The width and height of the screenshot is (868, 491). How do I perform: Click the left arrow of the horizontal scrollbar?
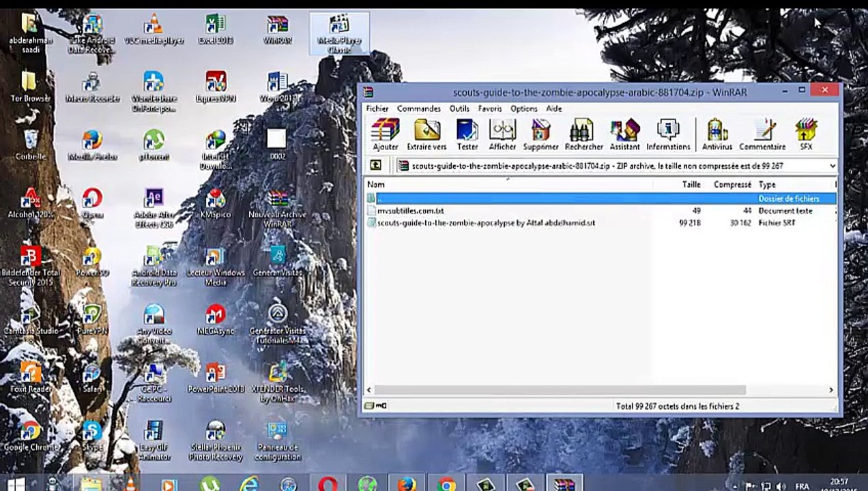[371, 390]
